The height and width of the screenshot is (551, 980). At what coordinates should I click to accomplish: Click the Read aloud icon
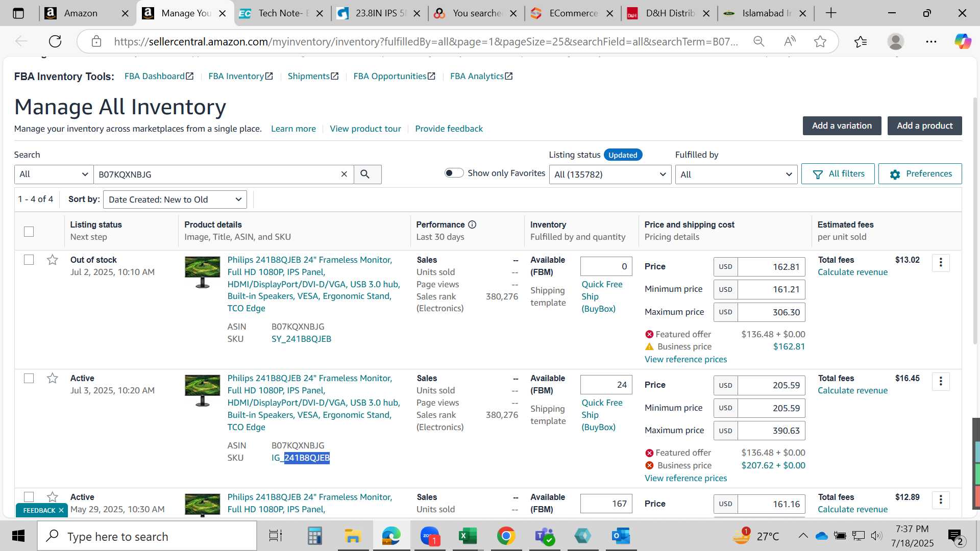pos(790,41)
